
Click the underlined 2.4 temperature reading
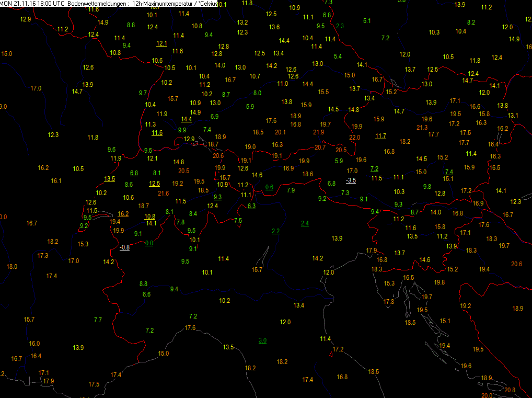click(305, 223)
